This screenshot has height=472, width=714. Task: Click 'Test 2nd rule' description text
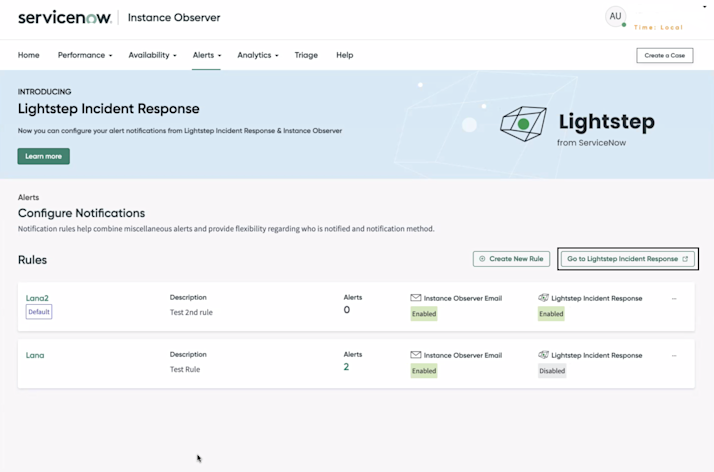pyautogui.click(x=191, y=312)
